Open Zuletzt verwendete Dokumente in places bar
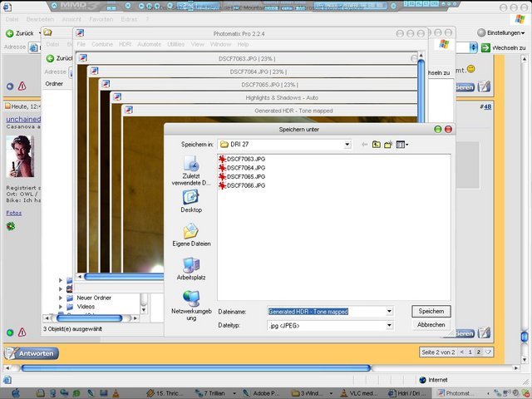This screenshot has height=399, width=532. [191, 170]
